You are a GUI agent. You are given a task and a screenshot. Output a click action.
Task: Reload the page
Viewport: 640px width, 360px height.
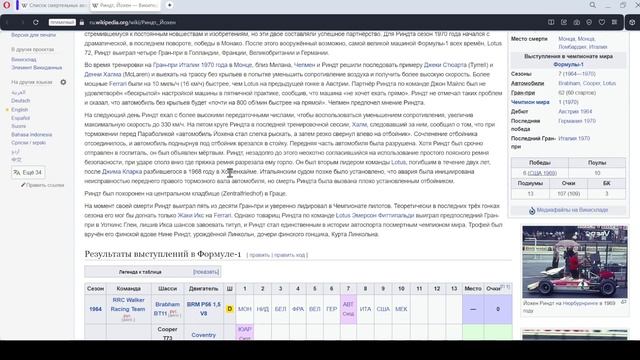(36, 22)
